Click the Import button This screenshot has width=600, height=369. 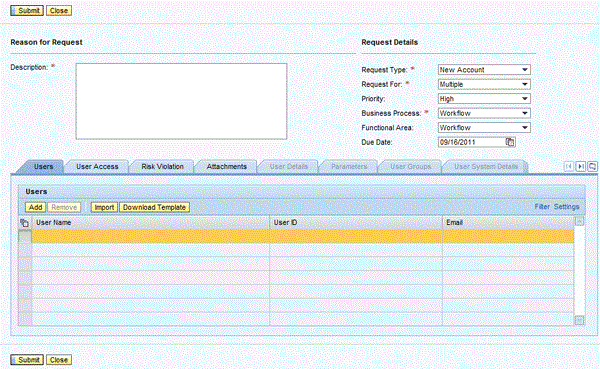[104, 207]
